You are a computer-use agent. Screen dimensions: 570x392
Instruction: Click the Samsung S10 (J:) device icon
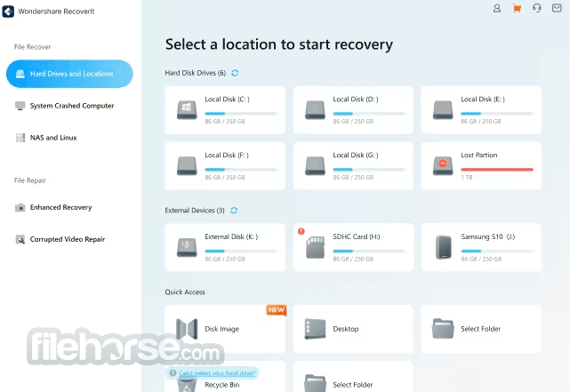click(443, 247)
